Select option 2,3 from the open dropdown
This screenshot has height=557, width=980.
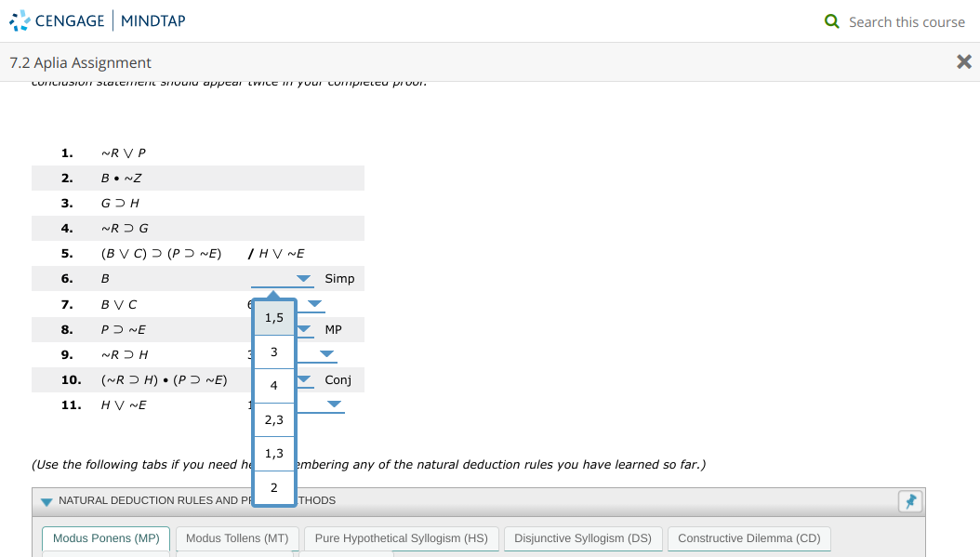point(273,419)
